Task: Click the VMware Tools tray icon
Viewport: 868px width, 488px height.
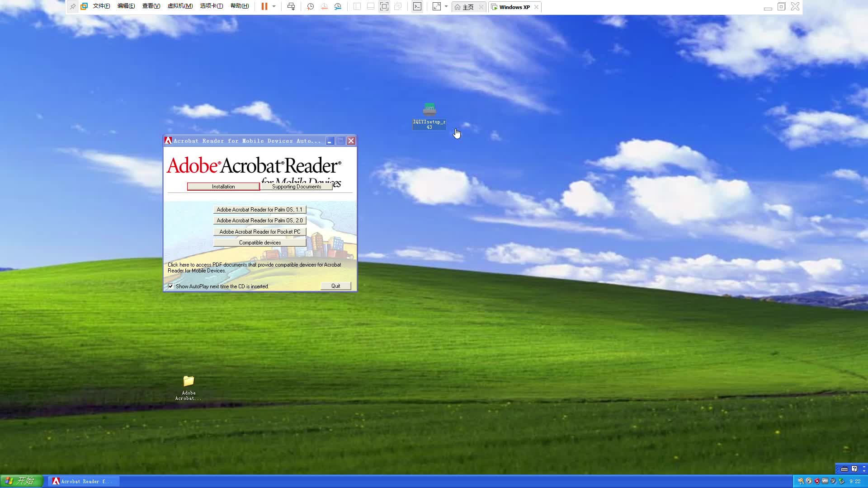Action: point(825,481)
